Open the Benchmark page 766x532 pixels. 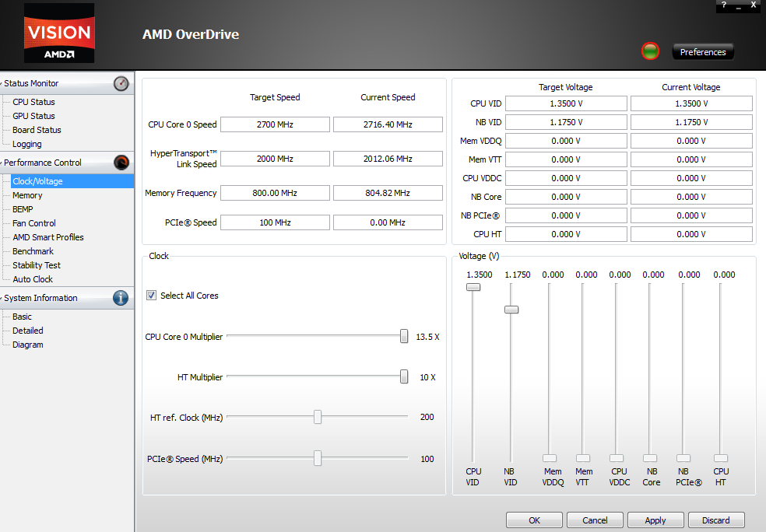click(x=33, y=251)
